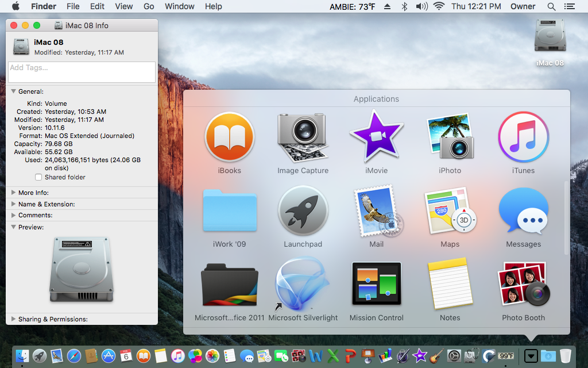588x368 pixels.
Task: Open Game Center from the Dock
Action: click(195, 355)
